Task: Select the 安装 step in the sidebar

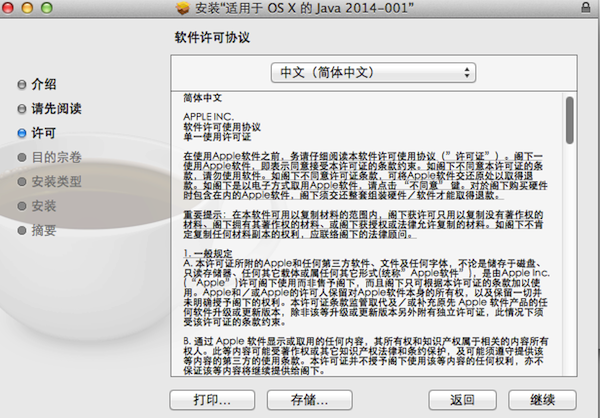Action: (43, 206)
